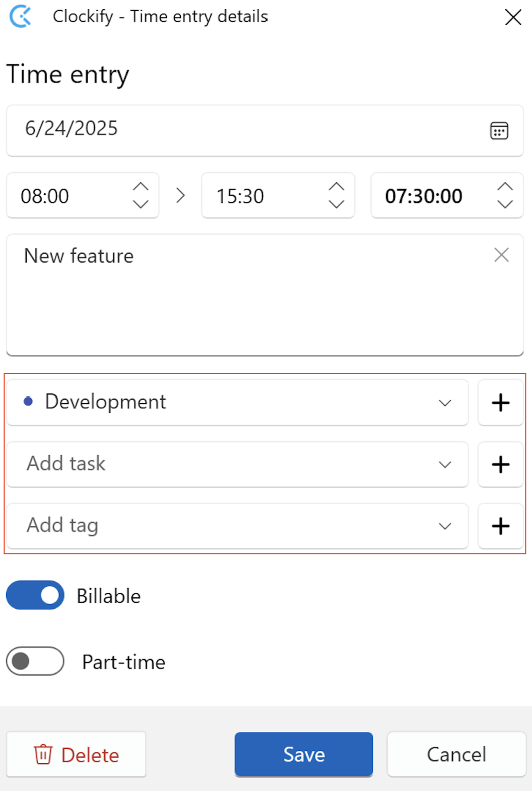This screenshot has width=532, height=791.
Task: Cancel editing the time entry
Action: (456, 754)
